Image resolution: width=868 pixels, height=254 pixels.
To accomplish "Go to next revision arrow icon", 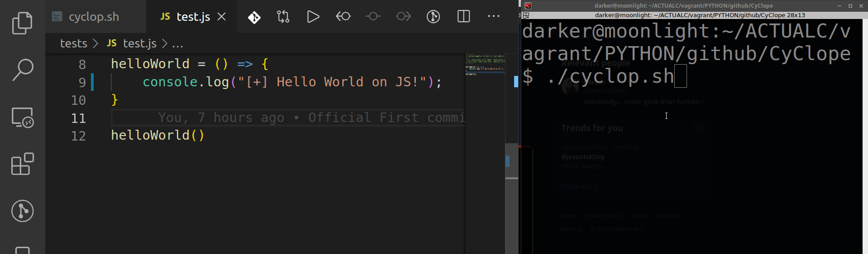I will (x=403, y=17).
